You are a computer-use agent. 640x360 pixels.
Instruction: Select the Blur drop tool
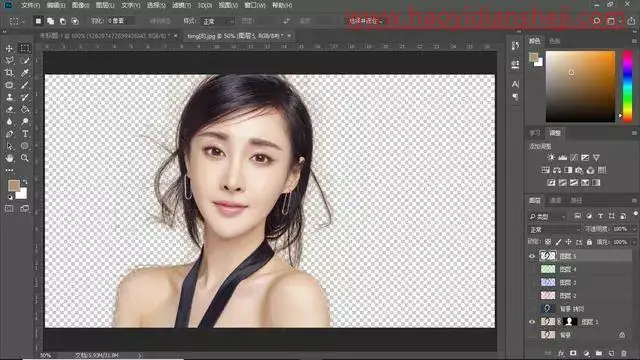[9, 122]
